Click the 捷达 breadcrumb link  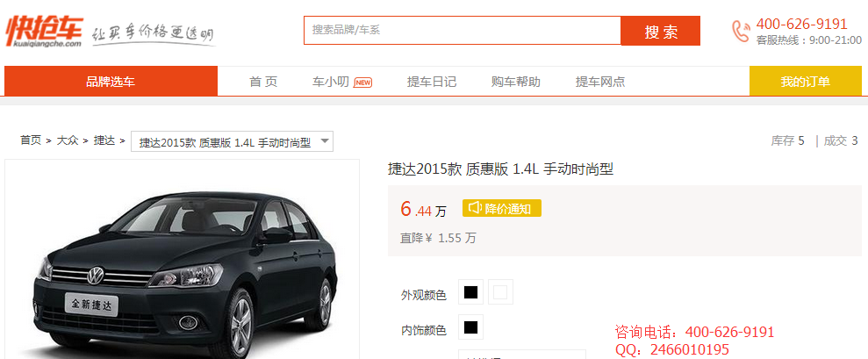104,140
